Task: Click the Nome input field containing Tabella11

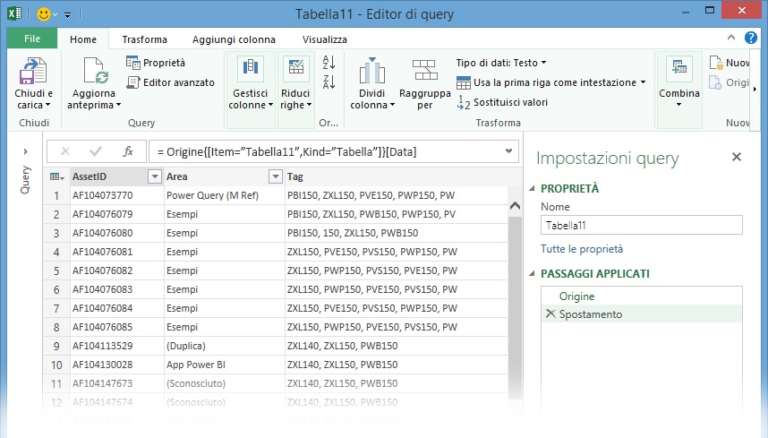Action: (641, 225)
